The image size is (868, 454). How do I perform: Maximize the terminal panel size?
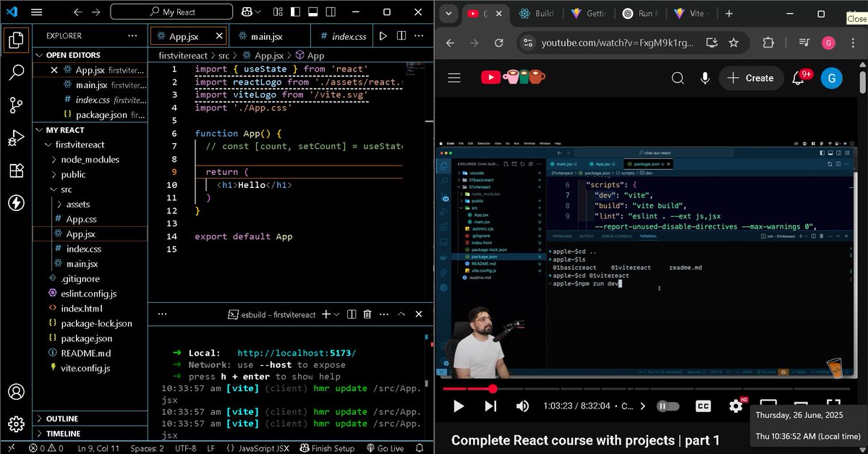[x=401, y=314]
